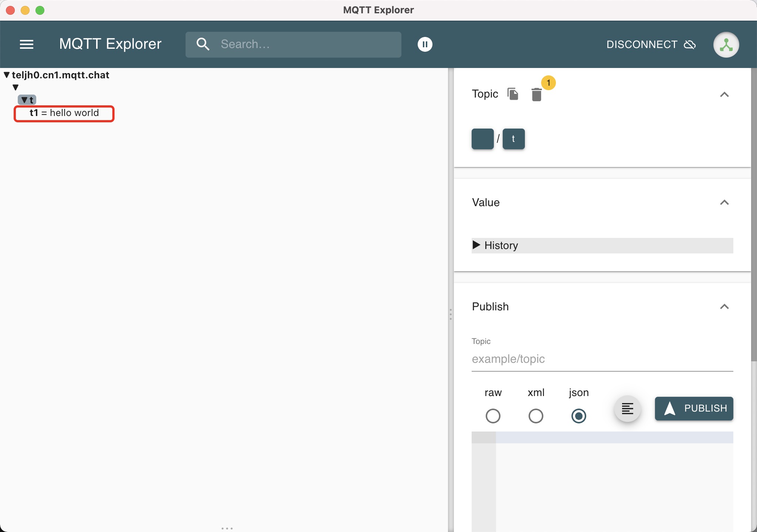This screenshot has width=757, height=532.
Task: Select the raw payload format
Action: 493,416
